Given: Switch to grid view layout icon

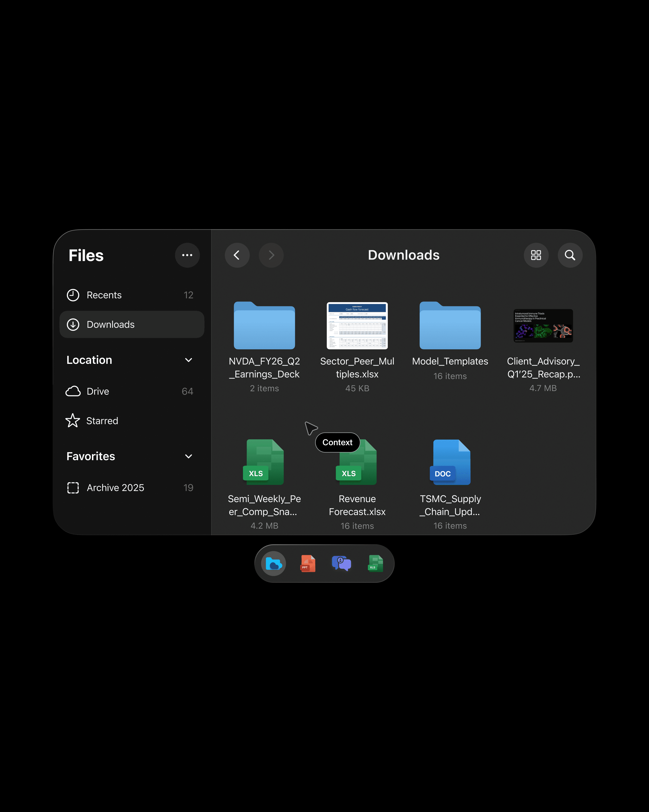Looking at the screenshot, I should 536,255.
